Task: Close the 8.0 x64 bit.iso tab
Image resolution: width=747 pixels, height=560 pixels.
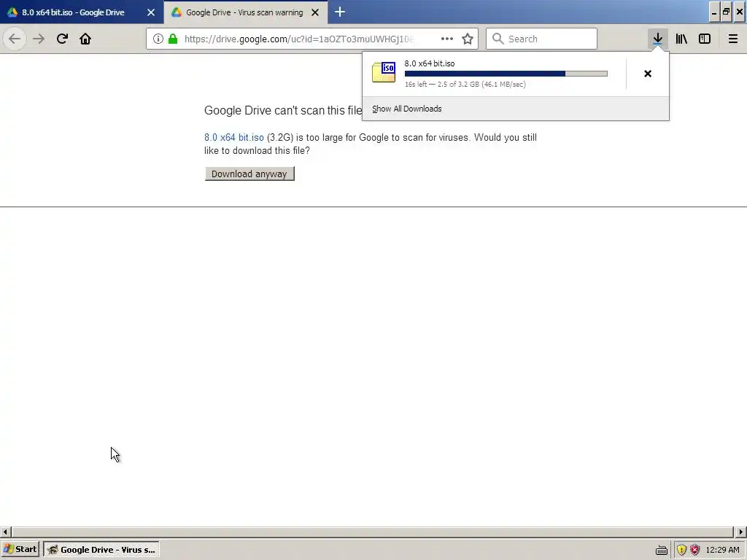Action: pyautogui.click(x=151, y=12)
